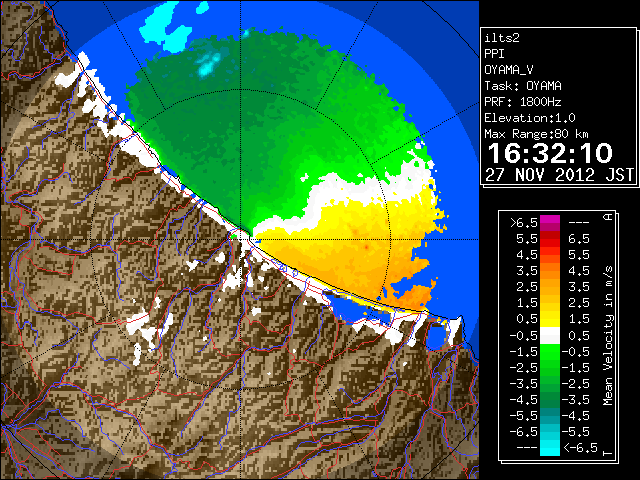Click the 'T' marker at legend bottom
640x480 pixels.
608,453
